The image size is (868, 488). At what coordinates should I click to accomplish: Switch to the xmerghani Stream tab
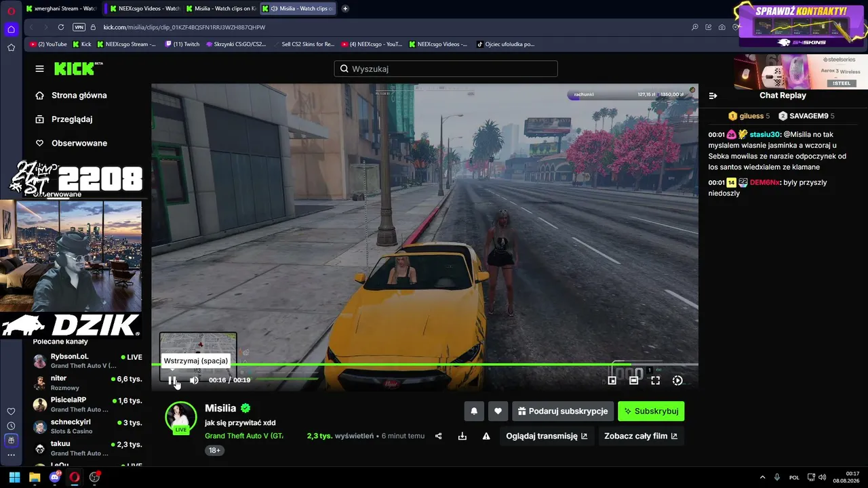[x=61, y=8]
